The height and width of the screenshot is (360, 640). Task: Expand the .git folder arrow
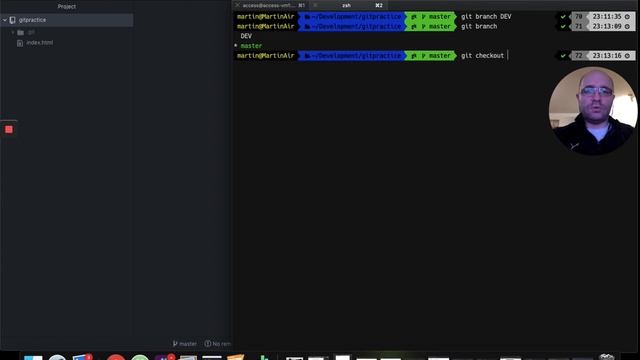click(13, 32)
